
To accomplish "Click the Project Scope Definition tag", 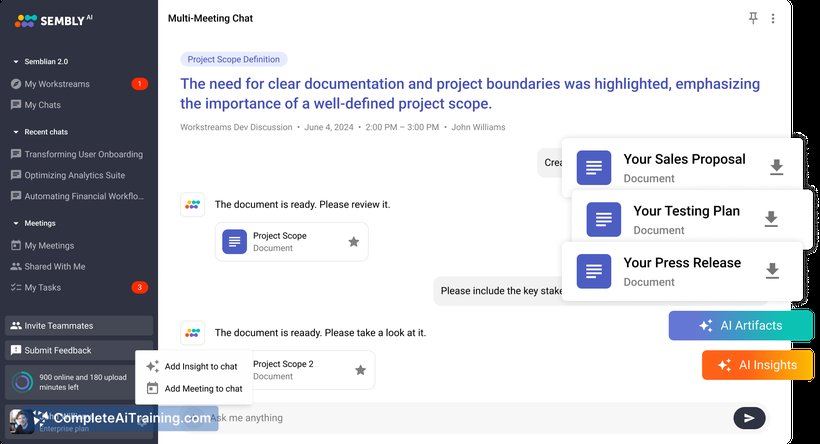I will point(234,60).
